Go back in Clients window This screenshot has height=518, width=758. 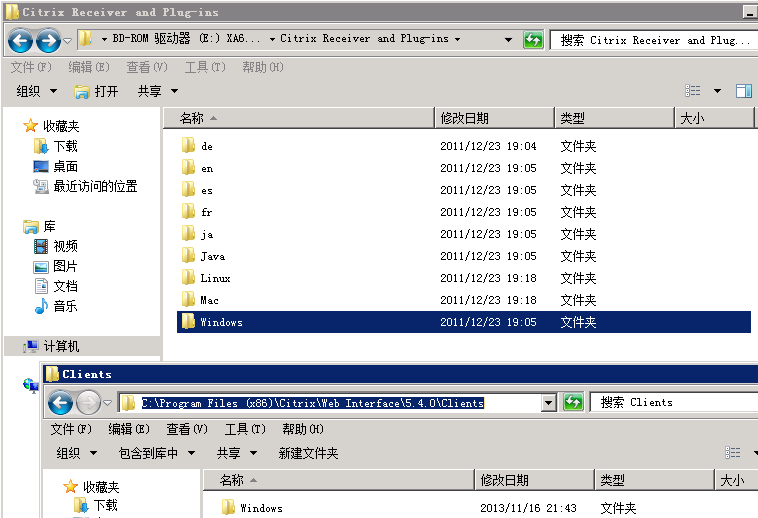[x=60, y=403]
